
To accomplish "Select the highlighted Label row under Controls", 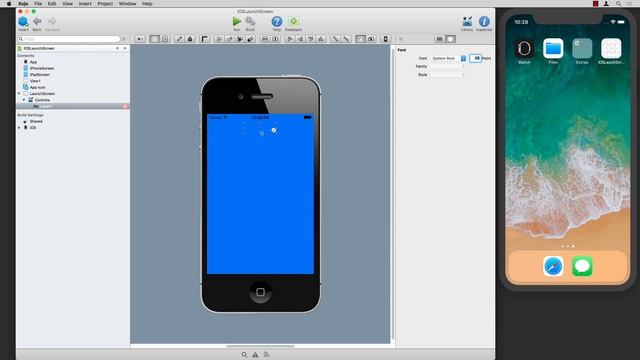I will tap(73, 106).
